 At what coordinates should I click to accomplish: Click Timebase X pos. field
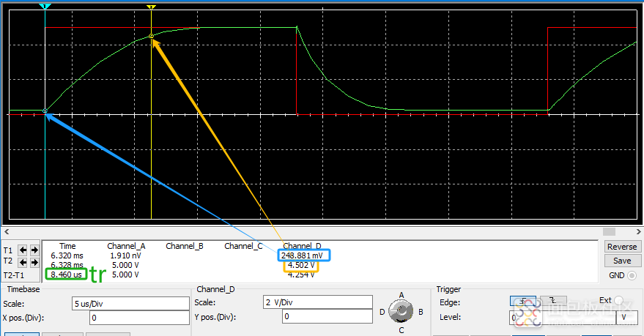[139, 318]
